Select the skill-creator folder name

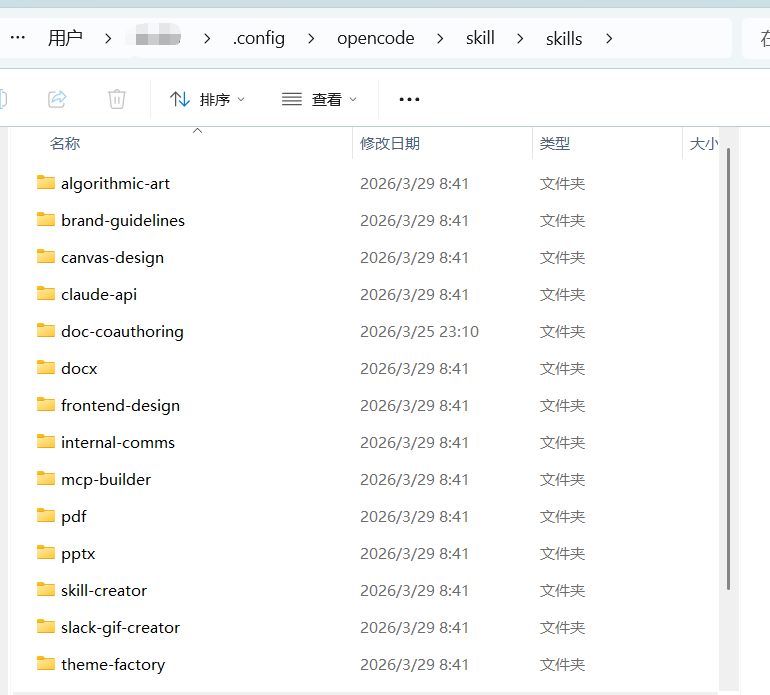click(104, 590)
